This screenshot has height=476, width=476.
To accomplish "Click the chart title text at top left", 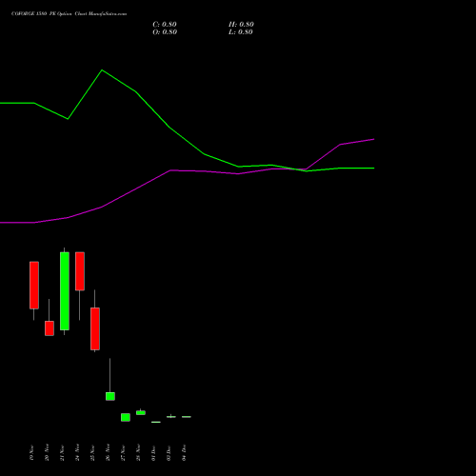I will coord(69,14).
